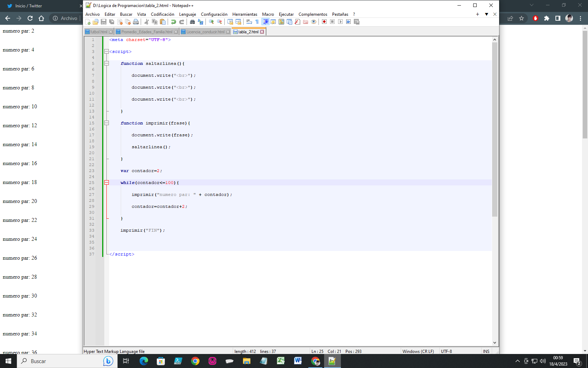This screenshot has width=588, height=368.
Task: Switch to Promedio_Edades_Familia.html tab
Action: coord(147,32)
